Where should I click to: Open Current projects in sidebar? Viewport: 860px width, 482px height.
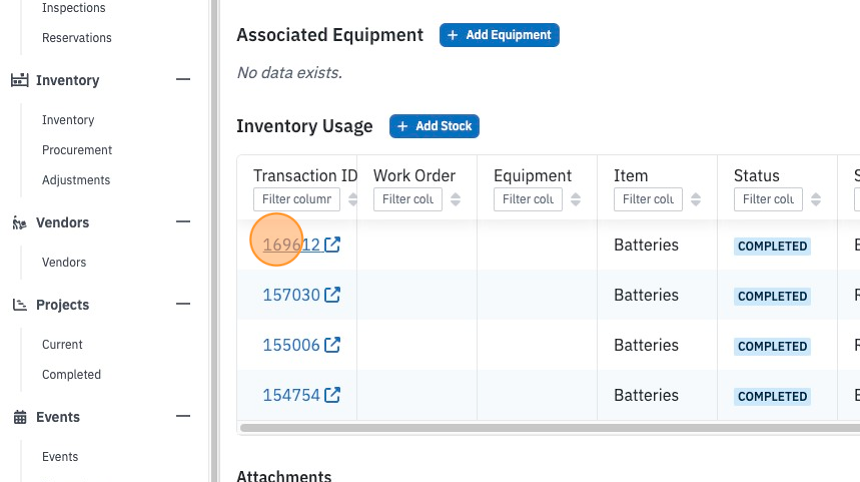[62, 345]
